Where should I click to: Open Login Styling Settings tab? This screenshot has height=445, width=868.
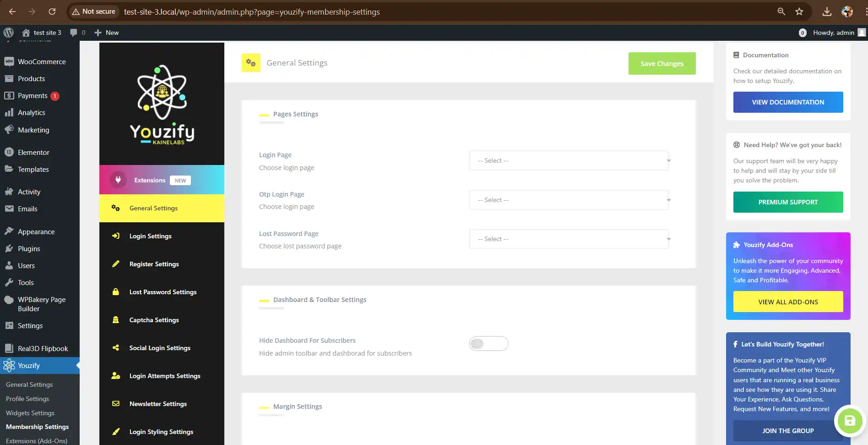162,432
